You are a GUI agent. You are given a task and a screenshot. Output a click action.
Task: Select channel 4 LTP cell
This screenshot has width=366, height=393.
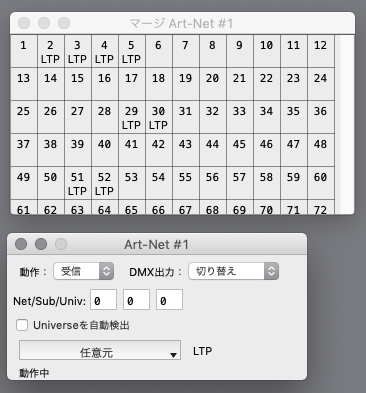coord(105,51)
